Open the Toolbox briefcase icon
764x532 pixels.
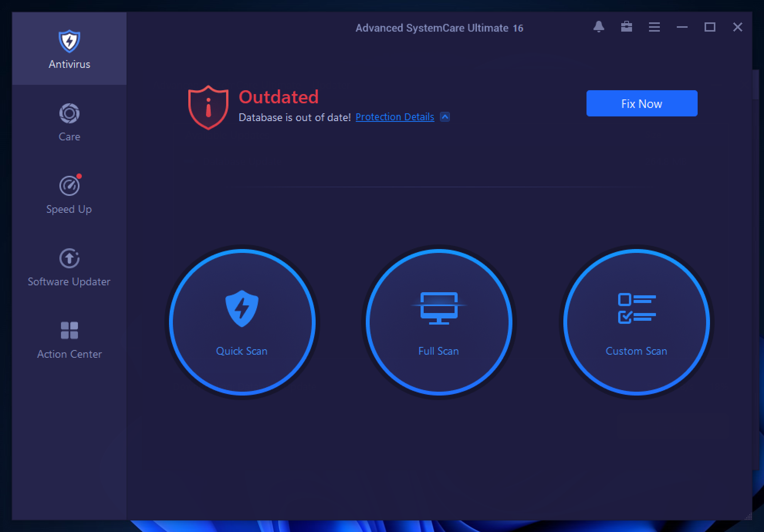pyautogui.click(x=626, y=27)
